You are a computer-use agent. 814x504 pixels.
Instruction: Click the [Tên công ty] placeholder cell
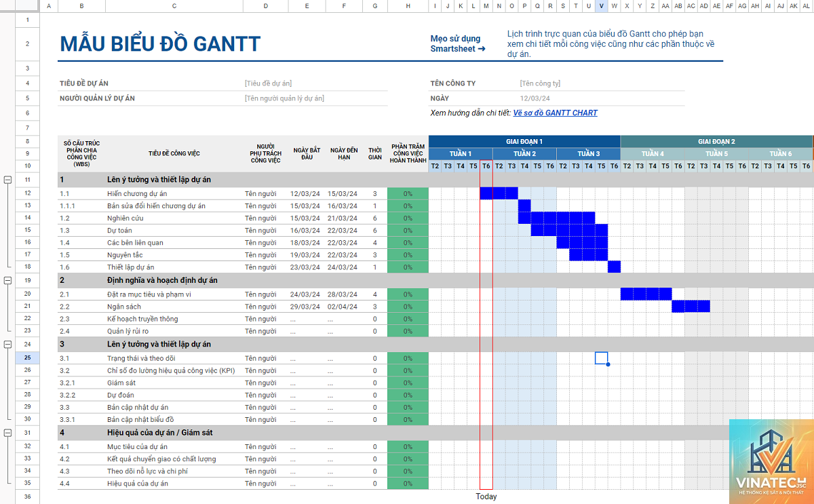(540, 83)
